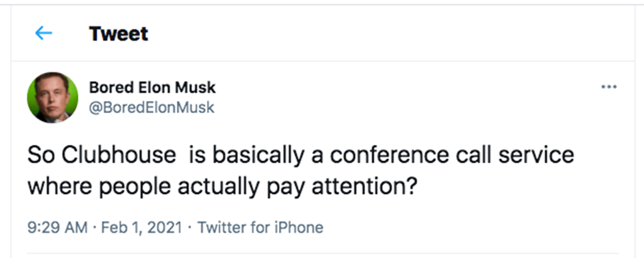Click the tweet line ending pay attention?
The image size is (644, 258).
pyautogui.click(x=223, y=187)
